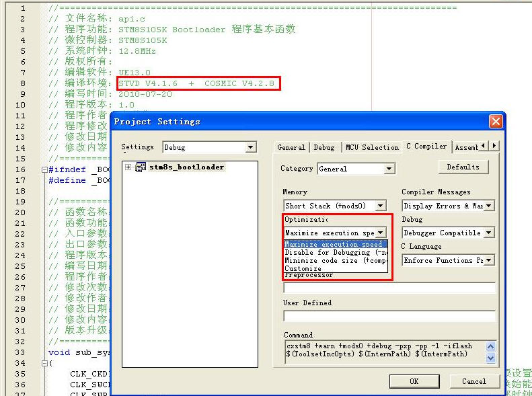Switch to the MCU Selection tab
The image size is (532, 396).
[x=371, y=147]
